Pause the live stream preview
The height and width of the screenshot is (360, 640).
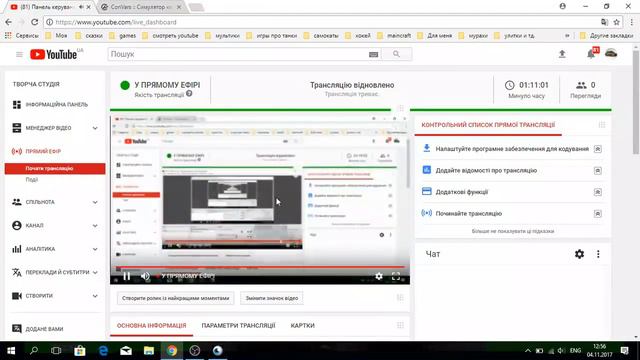pos(127,276)
